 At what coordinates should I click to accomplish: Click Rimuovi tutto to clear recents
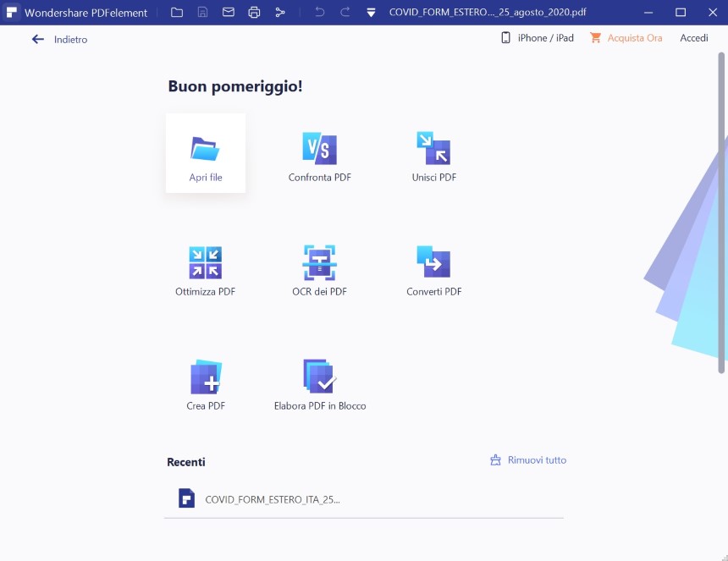(528, 460)
